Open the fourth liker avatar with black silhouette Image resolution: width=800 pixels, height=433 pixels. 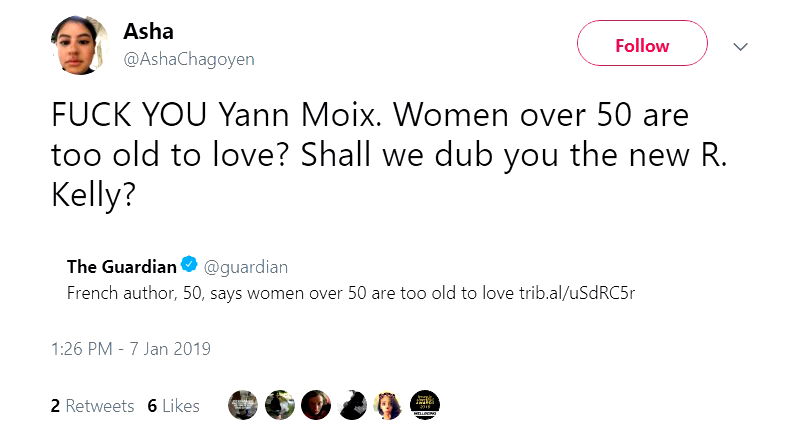[352, 404]
